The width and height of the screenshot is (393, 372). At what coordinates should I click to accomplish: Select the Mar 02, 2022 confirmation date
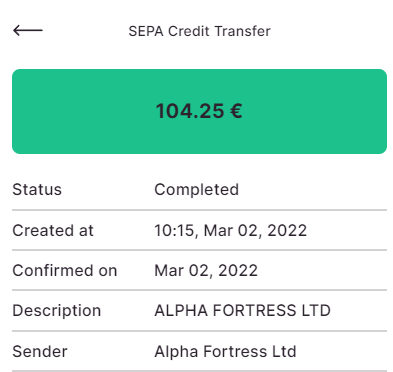tap(206, 270)
